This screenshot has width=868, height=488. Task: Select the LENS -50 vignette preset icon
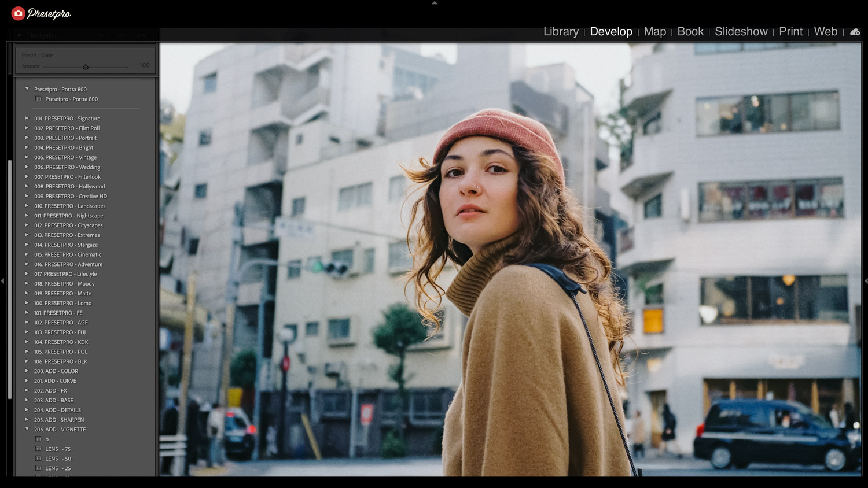[38, 459]
